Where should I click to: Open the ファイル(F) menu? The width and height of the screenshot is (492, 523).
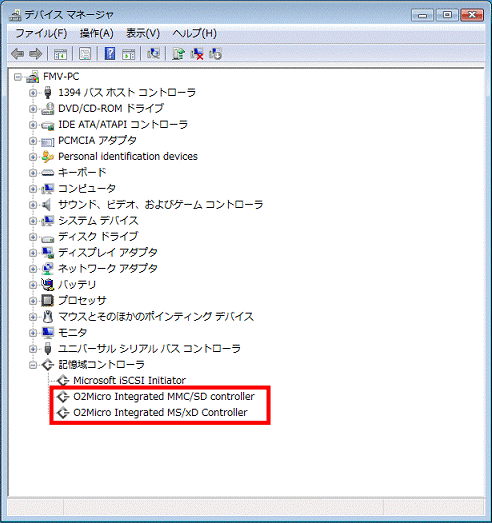pos(41,33)
